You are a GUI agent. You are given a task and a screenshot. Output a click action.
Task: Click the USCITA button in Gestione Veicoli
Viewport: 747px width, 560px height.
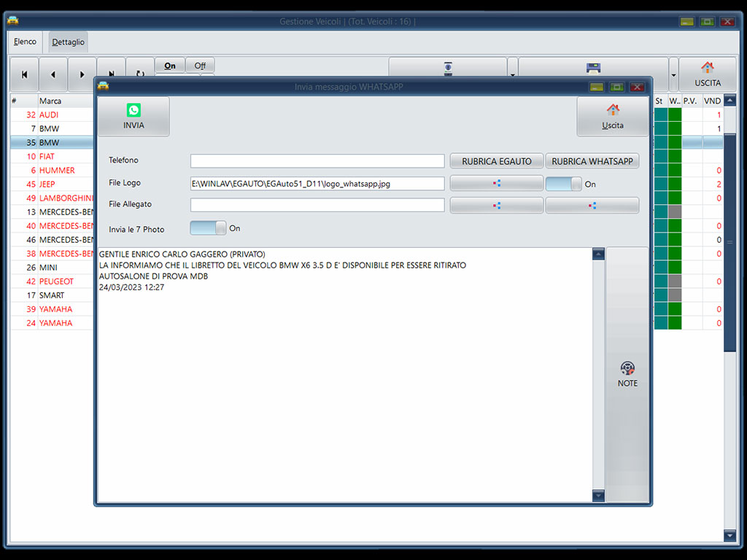click(x=708, y=74)
